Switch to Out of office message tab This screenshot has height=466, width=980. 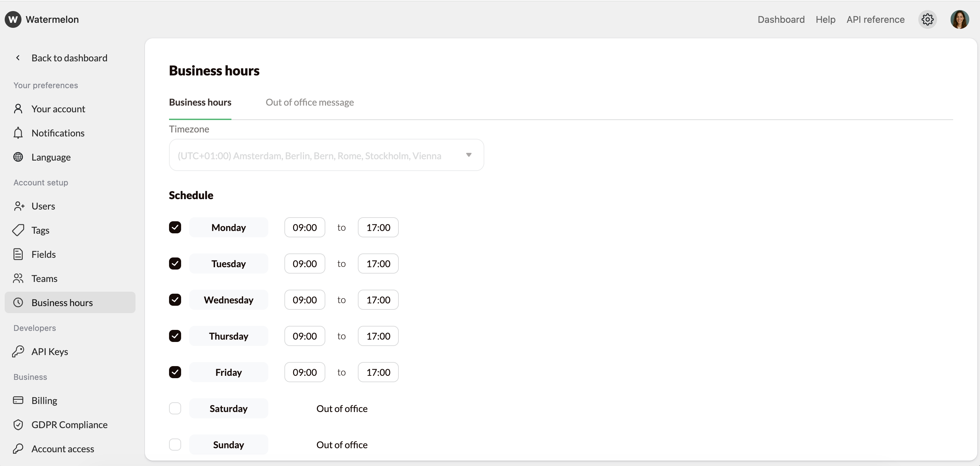point(309,102)
